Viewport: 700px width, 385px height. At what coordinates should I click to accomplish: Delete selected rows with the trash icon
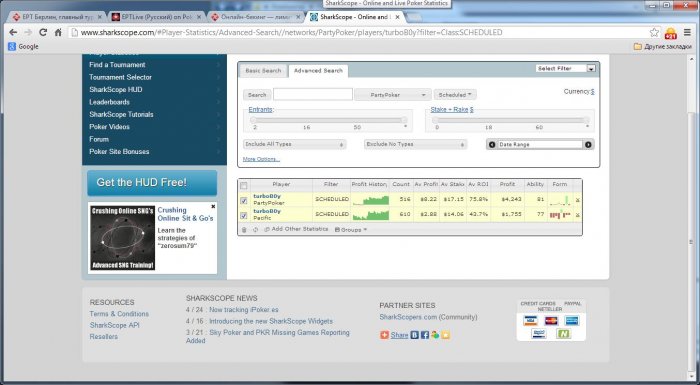244,230
